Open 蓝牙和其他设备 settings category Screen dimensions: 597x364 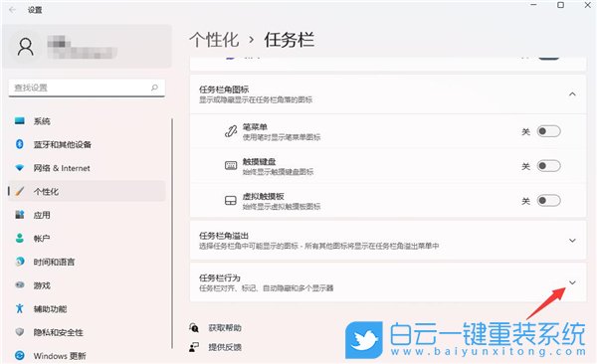pyautogui.click(x=87, y=144)
